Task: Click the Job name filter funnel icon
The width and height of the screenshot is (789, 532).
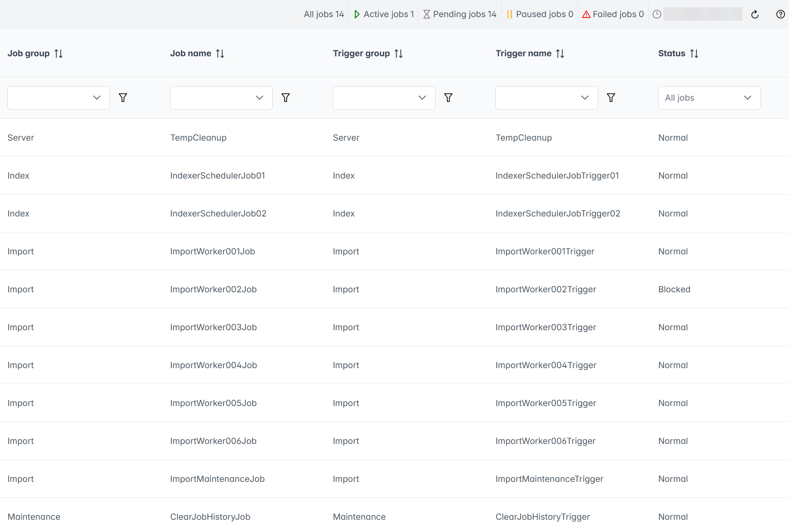Action: click(285, 98)
